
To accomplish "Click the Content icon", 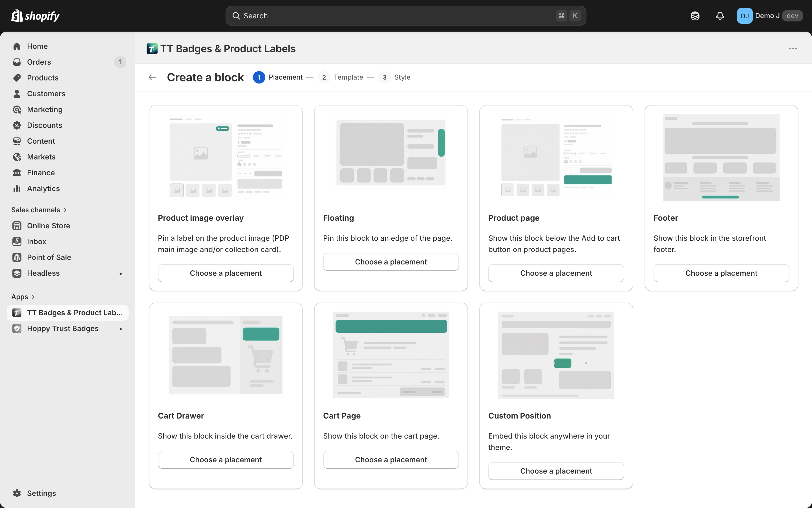I will coord(17,141).
